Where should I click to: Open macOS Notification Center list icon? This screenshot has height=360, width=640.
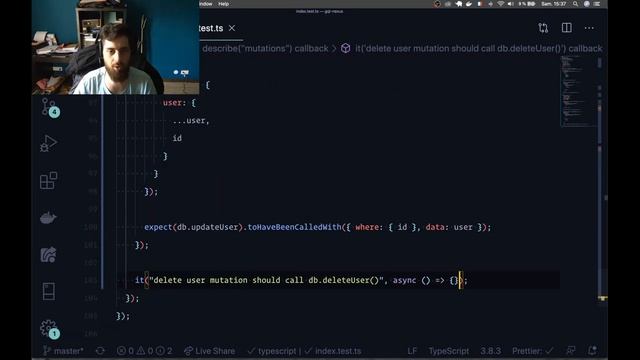[597, 4]
